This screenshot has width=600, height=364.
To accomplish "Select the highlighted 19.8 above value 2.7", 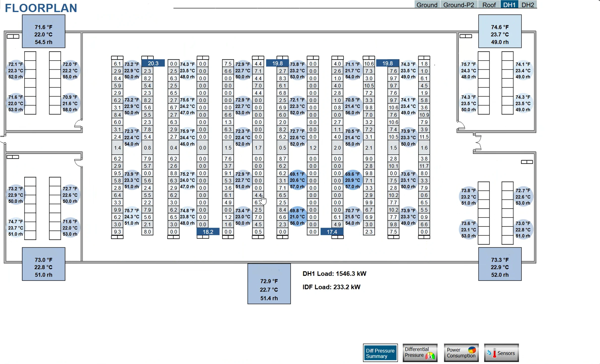I will (x=277, y=63).
